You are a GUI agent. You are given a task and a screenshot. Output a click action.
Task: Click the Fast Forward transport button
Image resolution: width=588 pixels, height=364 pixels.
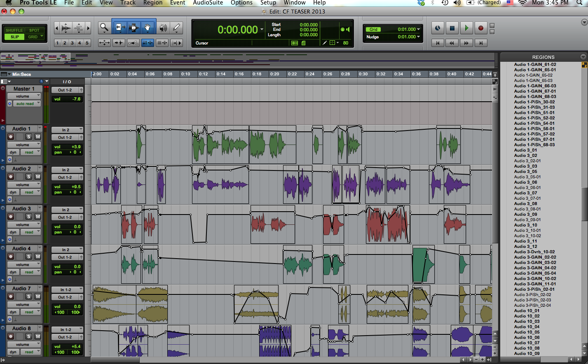[466, 43]
